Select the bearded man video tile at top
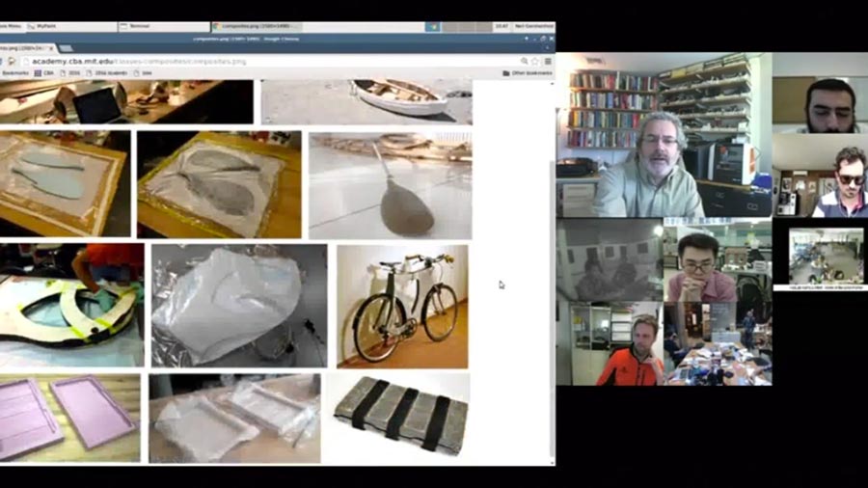Screen dimensions: 868x488 [x=821, y=93]
